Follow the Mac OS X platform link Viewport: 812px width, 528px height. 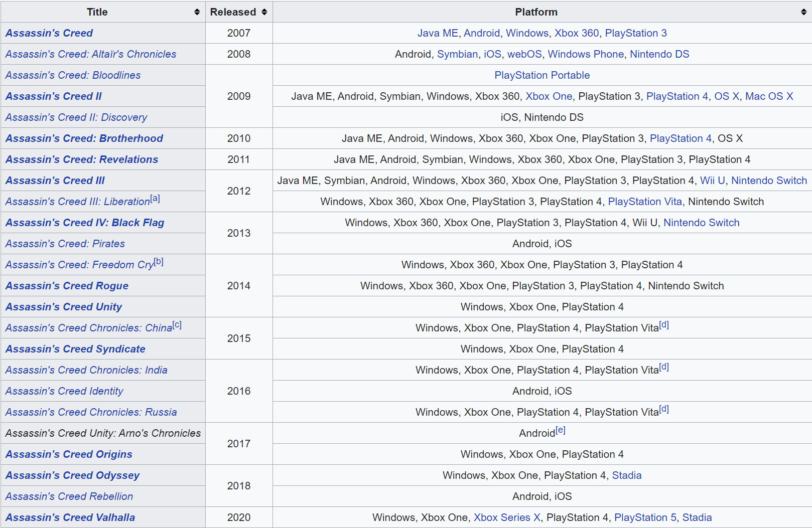pos(769,96)
